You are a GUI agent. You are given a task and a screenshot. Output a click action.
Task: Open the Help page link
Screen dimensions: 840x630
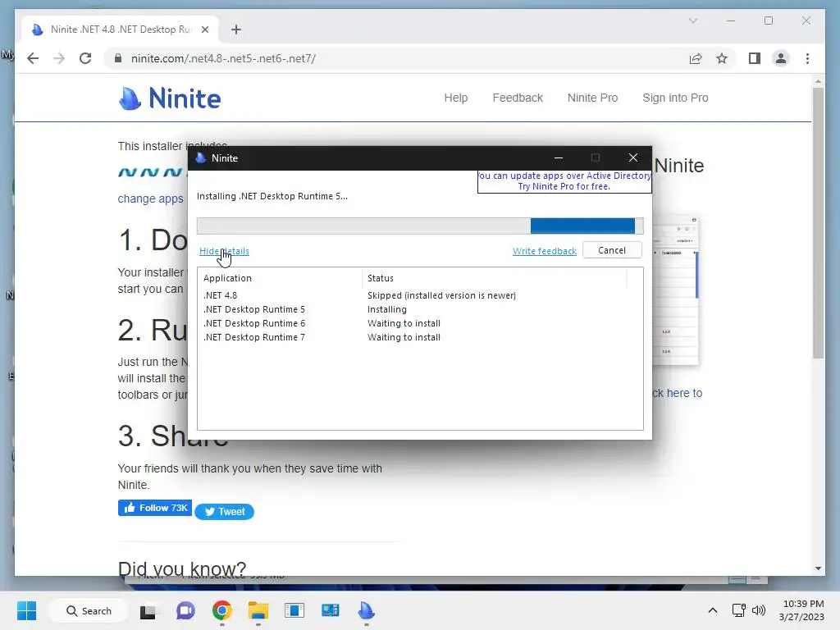coord(456,98)
